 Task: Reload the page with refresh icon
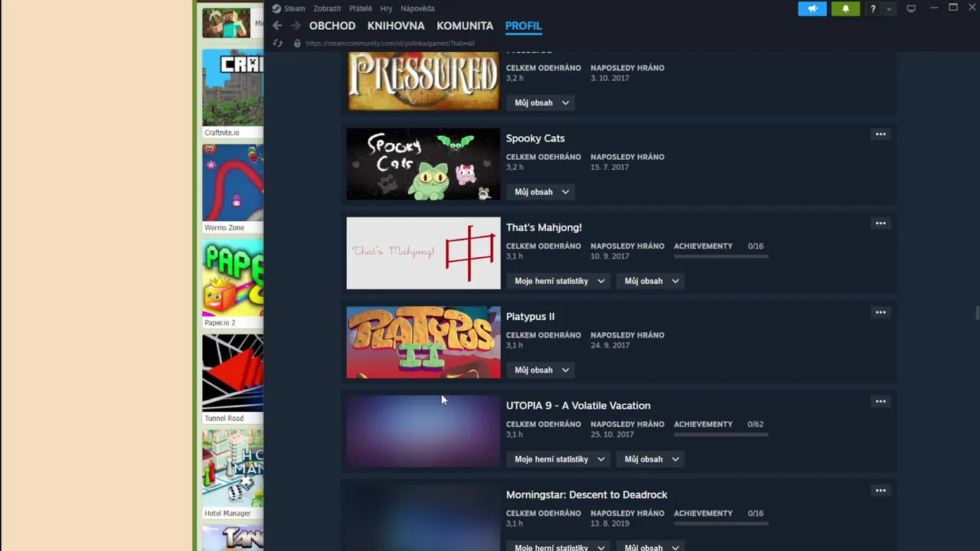point(278,44)
